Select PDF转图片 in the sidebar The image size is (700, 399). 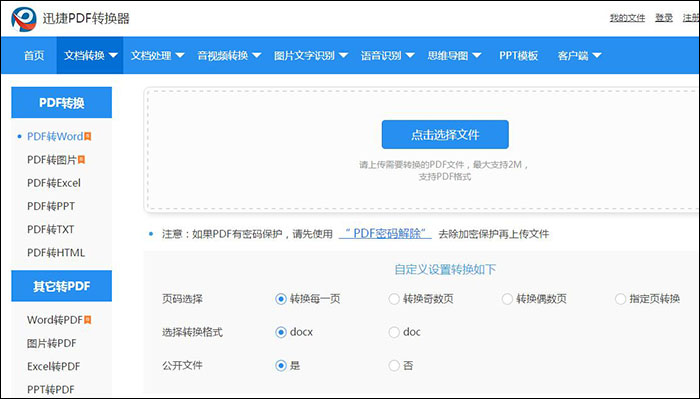tap(52, 160)
